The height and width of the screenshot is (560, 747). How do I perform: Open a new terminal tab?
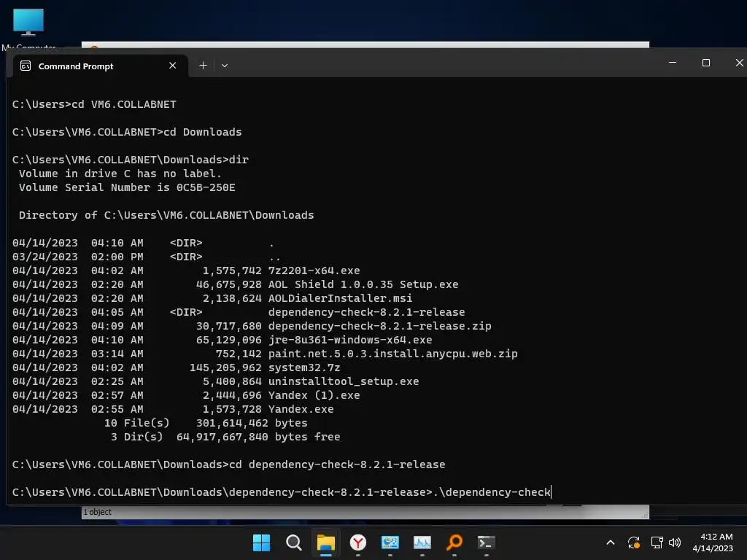[203, 66]
